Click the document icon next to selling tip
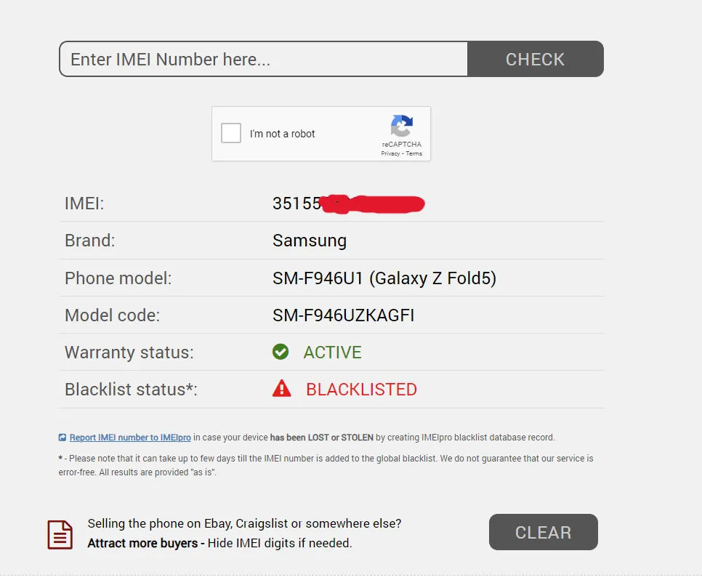702x588 pixels. pos(60,534)
